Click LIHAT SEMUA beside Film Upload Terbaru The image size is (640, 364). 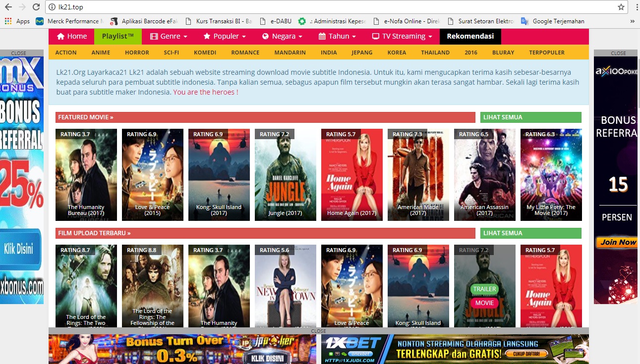click(530, 233)
